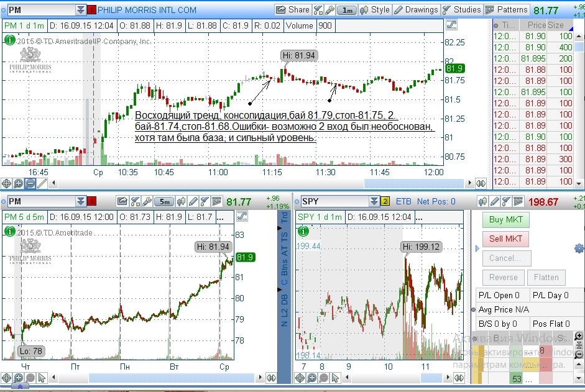The height and width of the screenshot is (392, 585).
Task: Switch to the TS side tab
Action: tap(284, 237)
